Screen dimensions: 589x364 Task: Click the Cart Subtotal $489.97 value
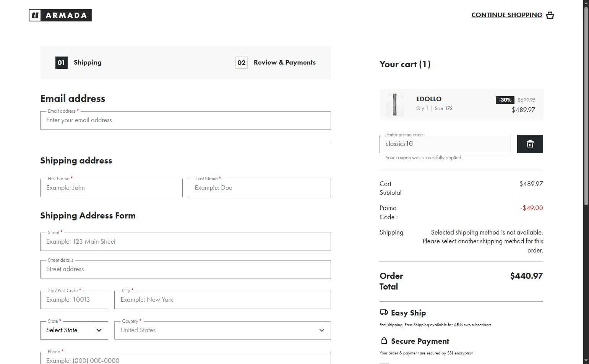point(531,184)
